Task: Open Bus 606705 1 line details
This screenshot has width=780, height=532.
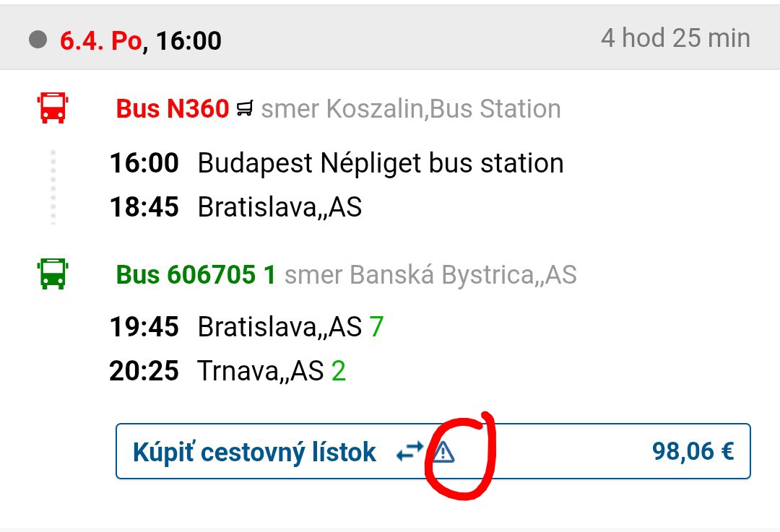Action: tap(196, 274)
